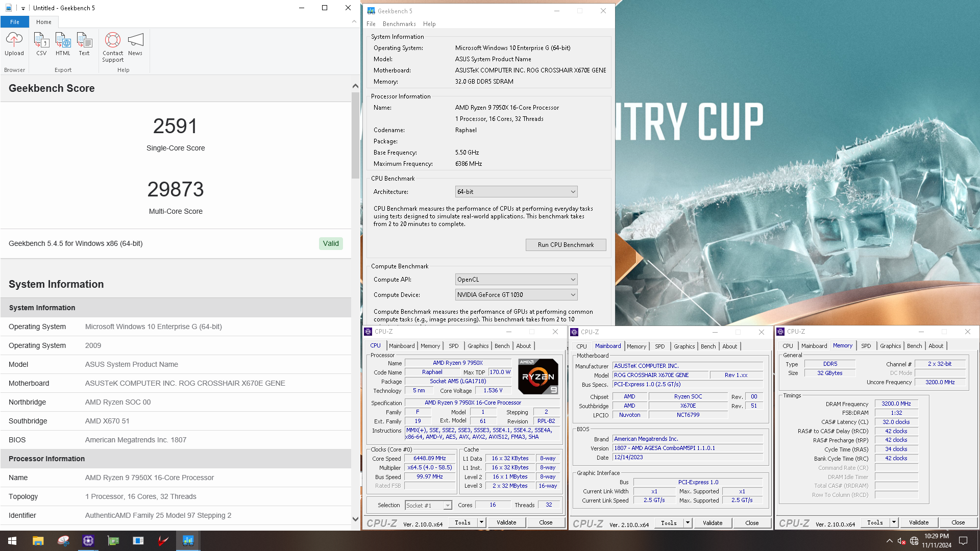The image size is (980, 551).
Task: Open the Help menu in Geekbench 5
Action: pos(429,24)
